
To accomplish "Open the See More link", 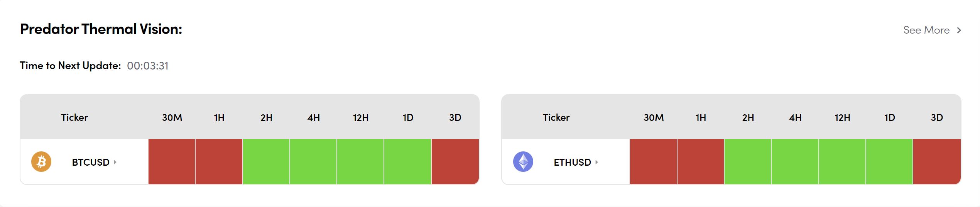I will coord(926,30).
